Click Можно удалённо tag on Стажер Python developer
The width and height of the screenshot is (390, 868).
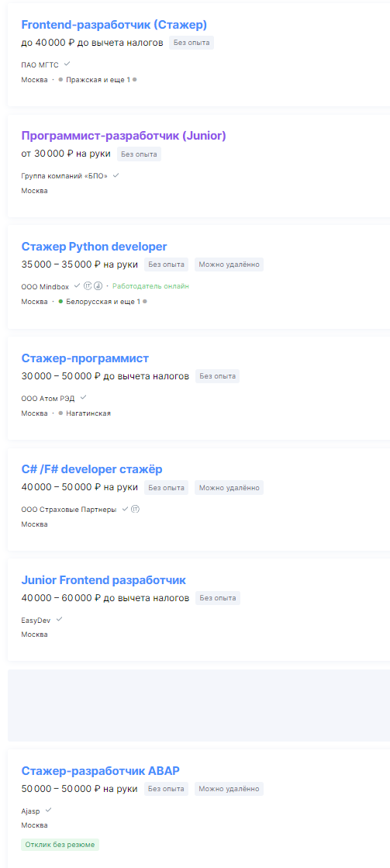pos(229,265)
